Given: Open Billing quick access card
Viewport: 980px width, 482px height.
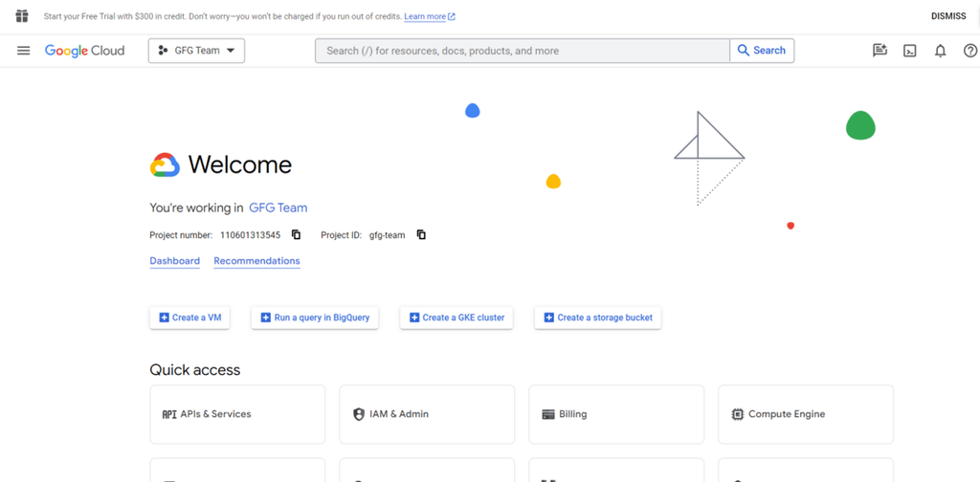Looking at the screenshot, I should 616,414.
